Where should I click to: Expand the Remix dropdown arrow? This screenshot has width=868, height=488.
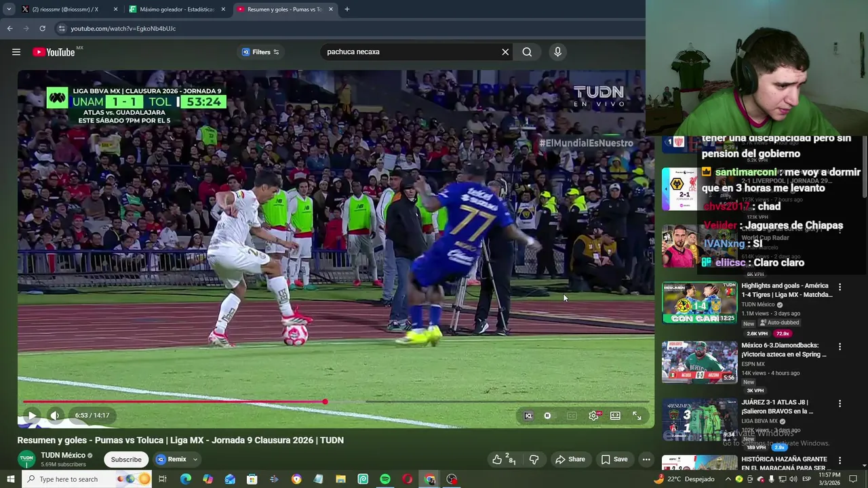tap(195, 460)
